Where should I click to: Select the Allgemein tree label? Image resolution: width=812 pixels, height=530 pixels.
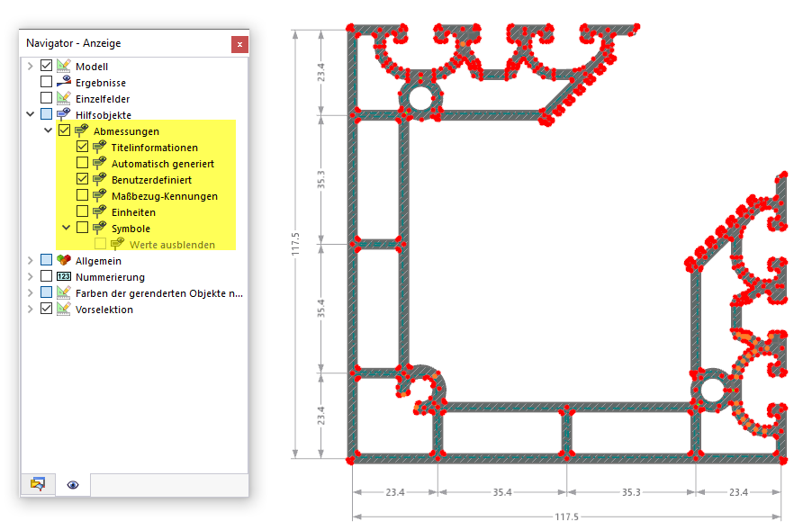tap(98, 261)
